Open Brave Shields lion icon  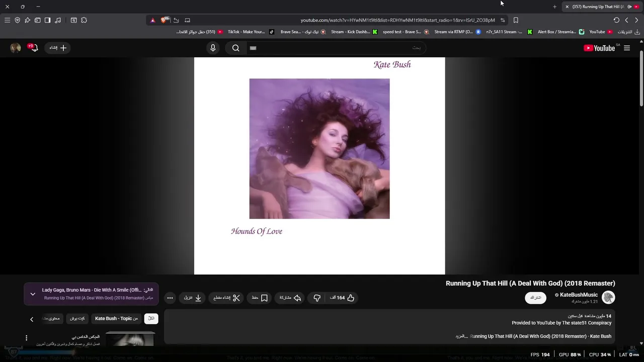[165, 20]
